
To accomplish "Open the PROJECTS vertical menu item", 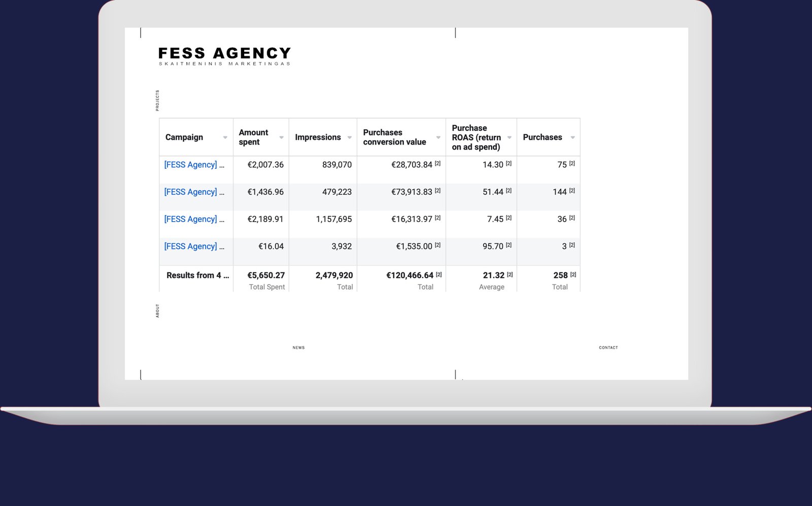I will point(157,100).
